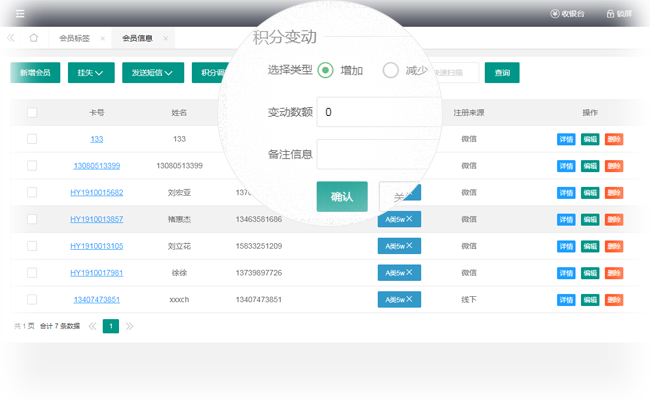Click the home icon in the tab bar
This screenshot has width=650, height=400.
(x=33, y=38)
